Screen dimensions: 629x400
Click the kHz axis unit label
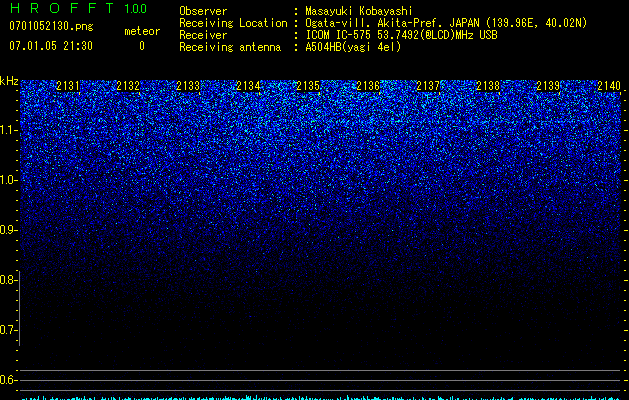click(x=9, y=81)
